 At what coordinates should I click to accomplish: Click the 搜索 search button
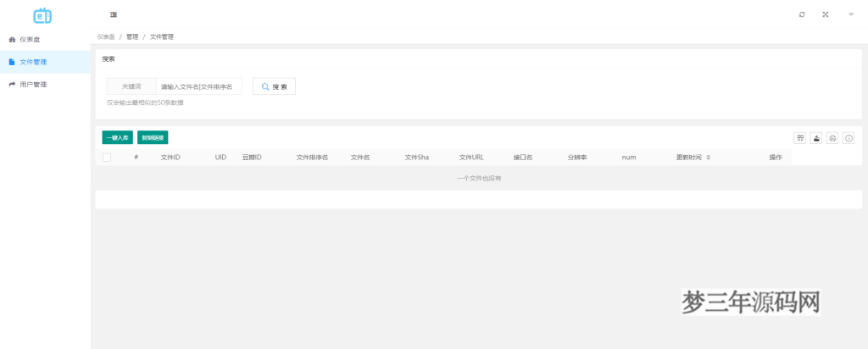[274, 86]
